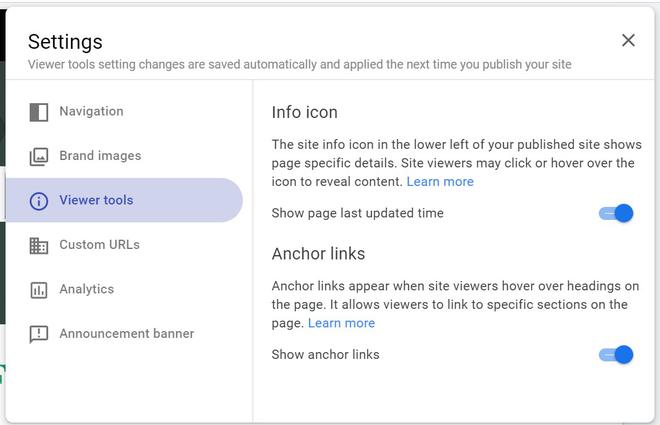Open the Navigation settings tab label
Image resolution: width=660 pixels, height=425 pixels.
coord(91,111)
